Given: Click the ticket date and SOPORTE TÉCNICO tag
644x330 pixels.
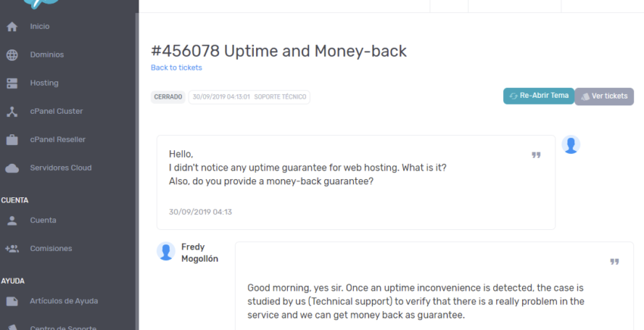Looking at the screenshot, I should (249, 97).
